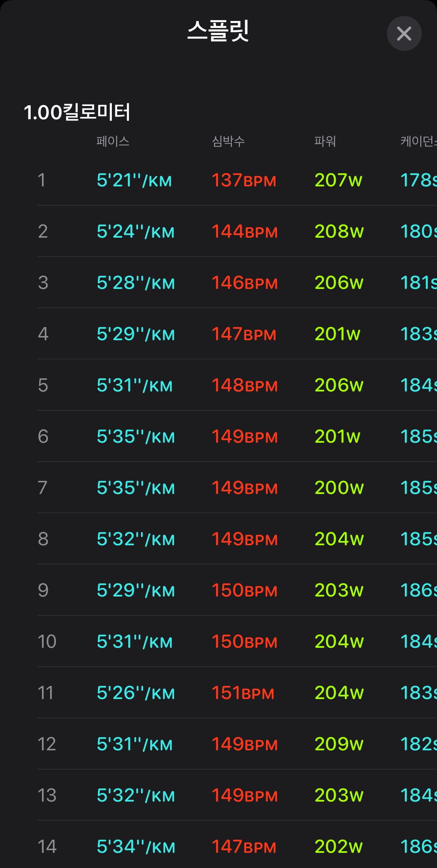Viewport: 437px width, 868px height.
Task: Select 150BPM heart rate in split 9
Action: click(245, 590)
